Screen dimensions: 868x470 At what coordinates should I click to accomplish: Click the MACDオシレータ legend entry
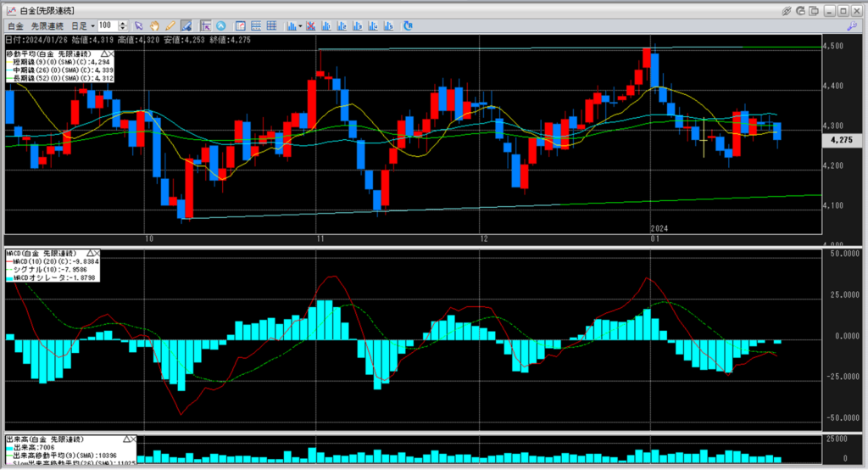[x=50, y=277]
